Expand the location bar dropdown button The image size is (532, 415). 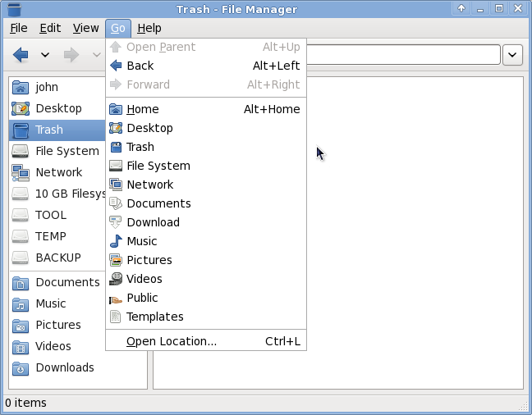[513, 55]
